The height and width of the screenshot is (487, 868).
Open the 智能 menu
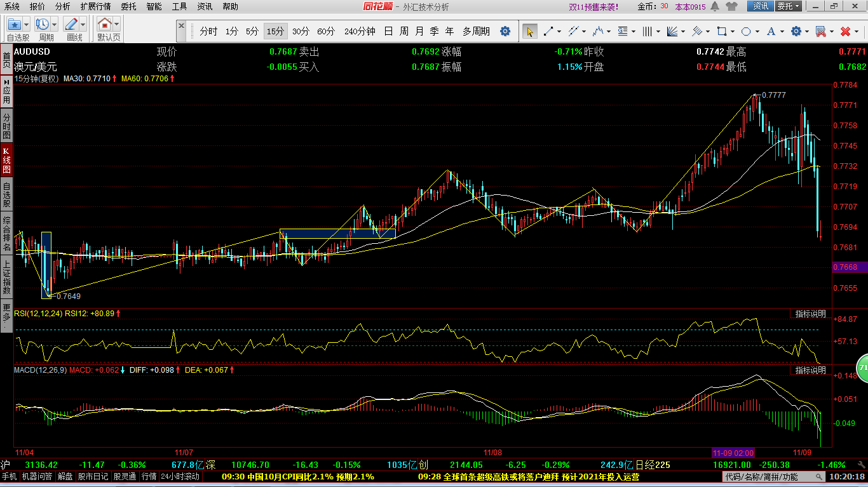(154, 6)
